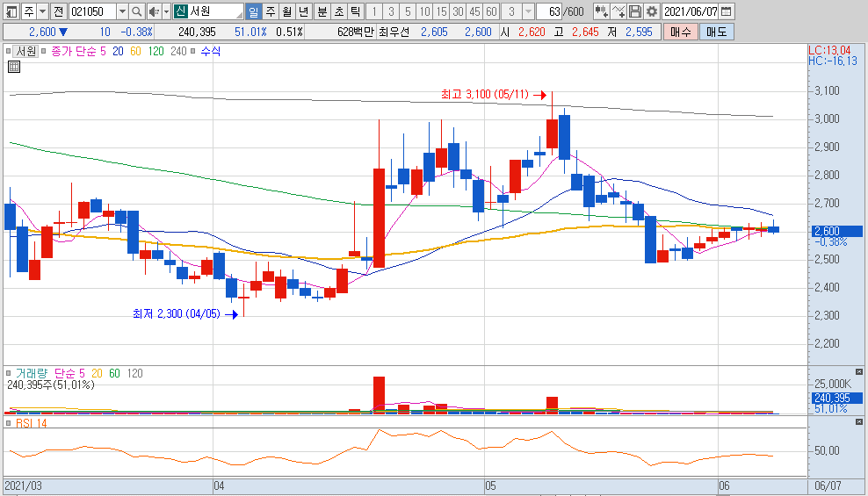This screenshot has height=496, width=868.
Task: Toggle the 서원 price series marker
Action: click(8, 52)
